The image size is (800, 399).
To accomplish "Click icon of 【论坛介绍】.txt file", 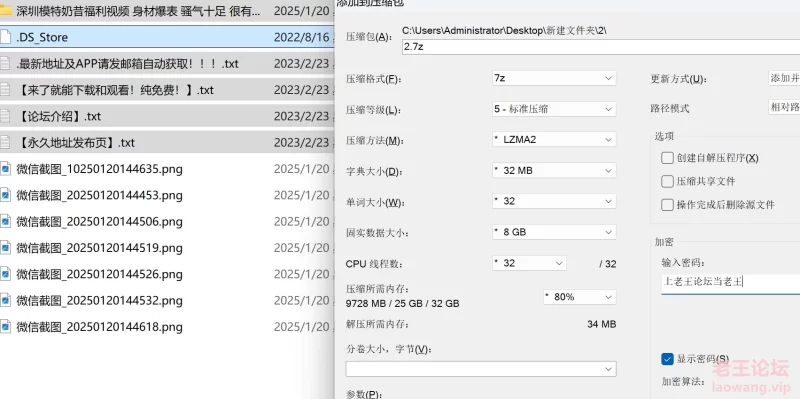I will point(5,116).
